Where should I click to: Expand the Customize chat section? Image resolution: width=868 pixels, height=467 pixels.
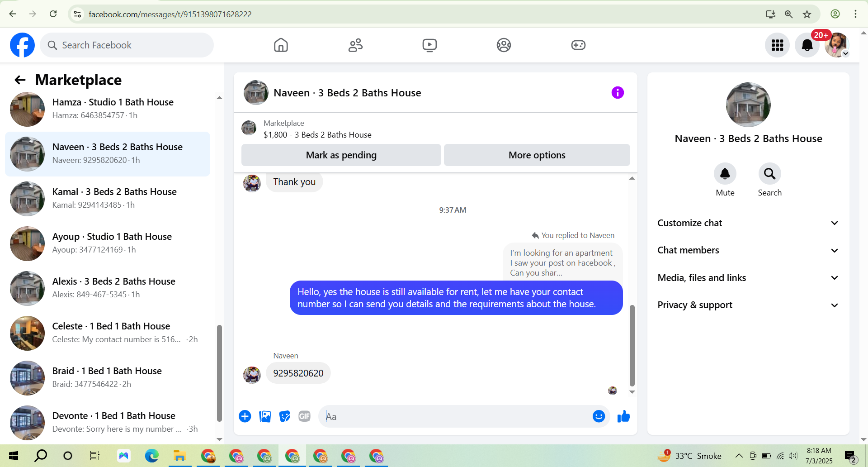[x=748, y=223]
